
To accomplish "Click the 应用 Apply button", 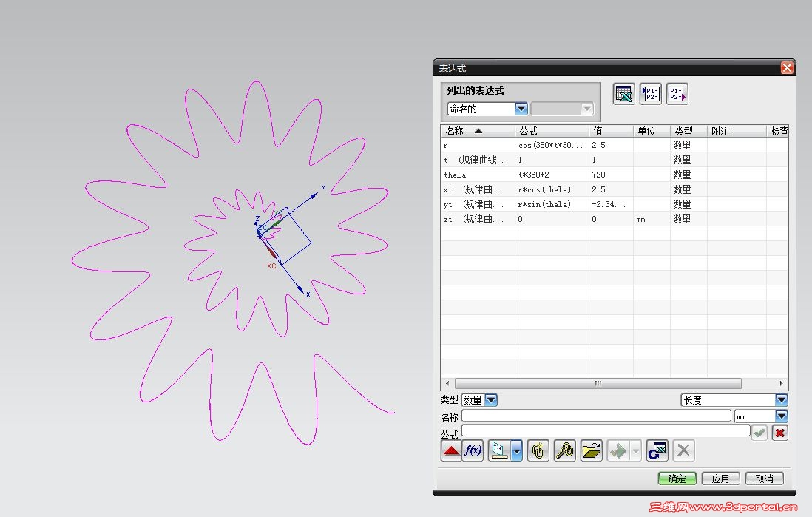I will 720,479.
